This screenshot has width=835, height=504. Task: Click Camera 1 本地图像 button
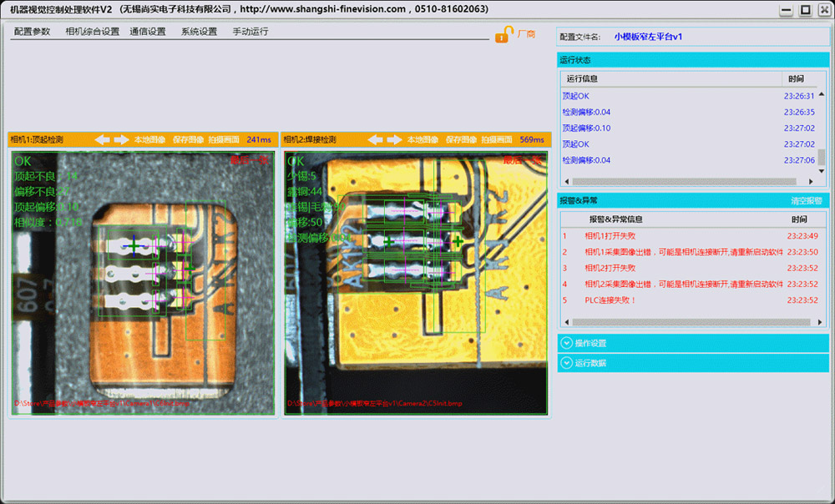click(149, 139)
